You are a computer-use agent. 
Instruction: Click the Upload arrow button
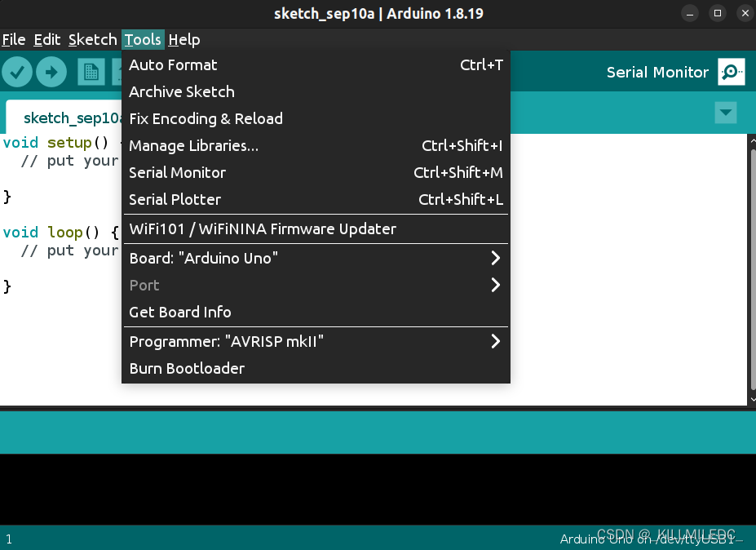pyautogui.click(x=51, y=73)
